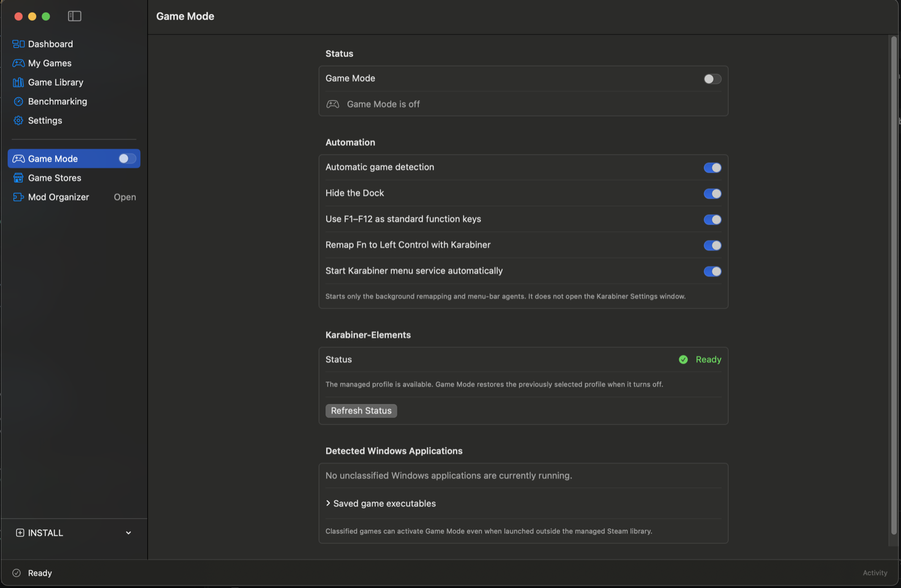Click the Refresh Status button

pyautogui.click(x=361, y=411)
